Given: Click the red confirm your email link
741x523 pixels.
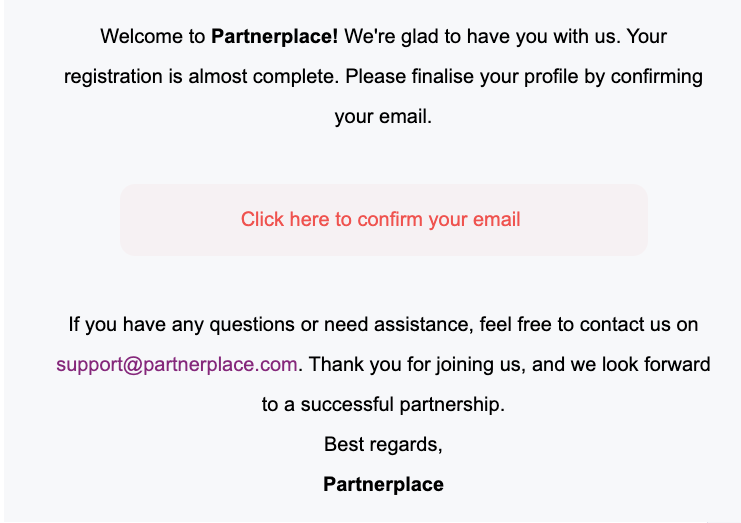Looking at the screenshot, I should click(x=380, y=220).
